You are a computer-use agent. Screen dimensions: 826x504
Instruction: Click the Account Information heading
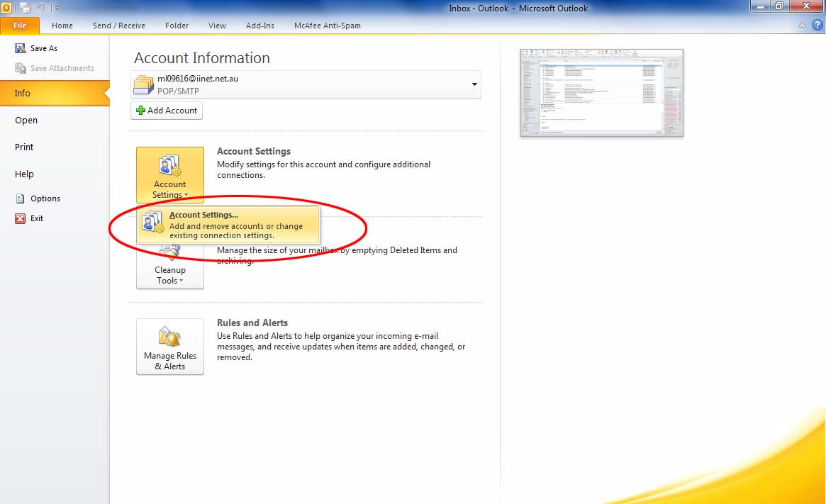(202, 58)
